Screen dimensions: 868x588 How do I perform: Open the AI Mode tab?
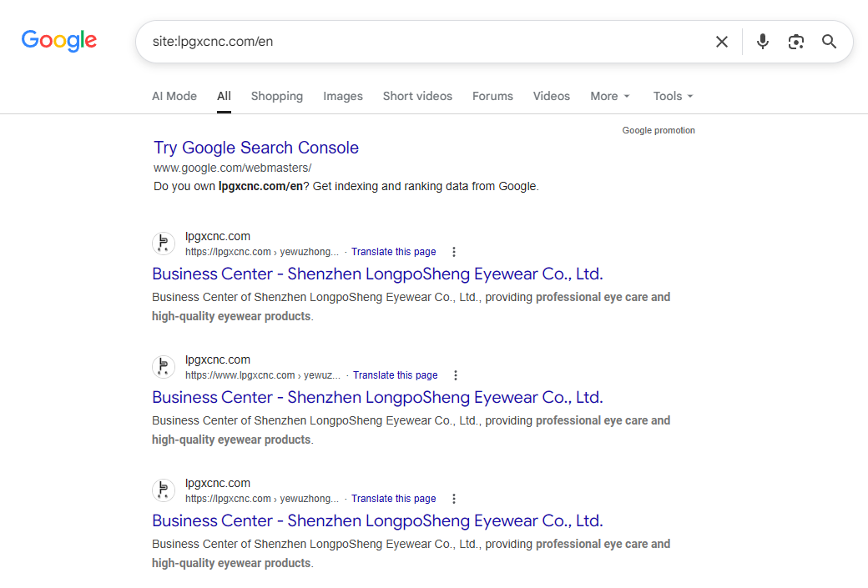tap(174, 96)
